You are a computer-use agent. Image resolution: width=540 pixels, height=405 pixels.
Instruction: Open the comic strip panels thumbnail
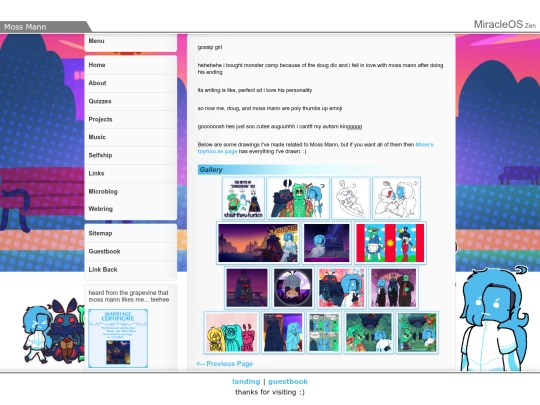(x=324, y=332)
